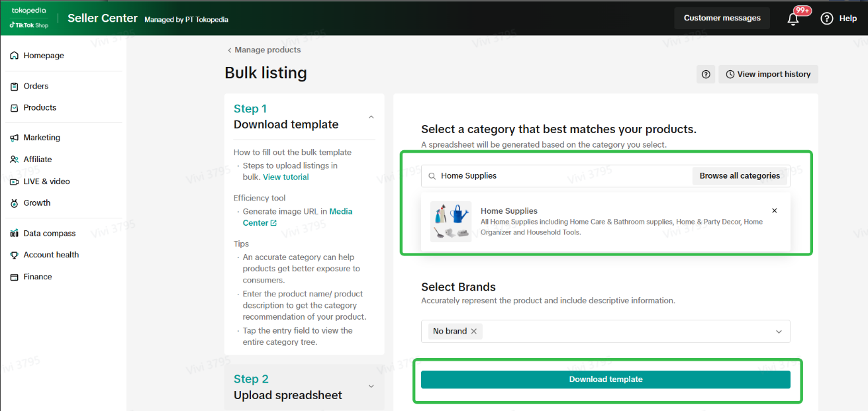
Task: Click Browse all categories button
Action: pyautogui.click(x=740, y=176)
